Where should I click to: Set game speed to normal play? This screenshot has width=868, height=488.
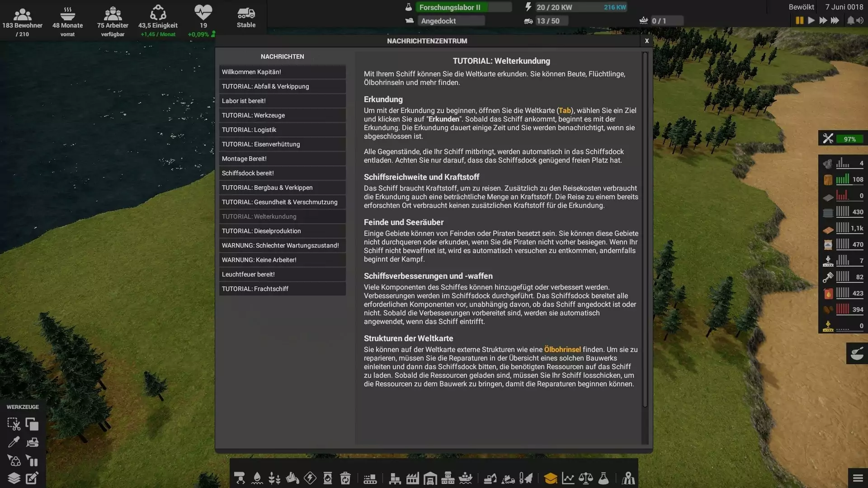point(811,21)
